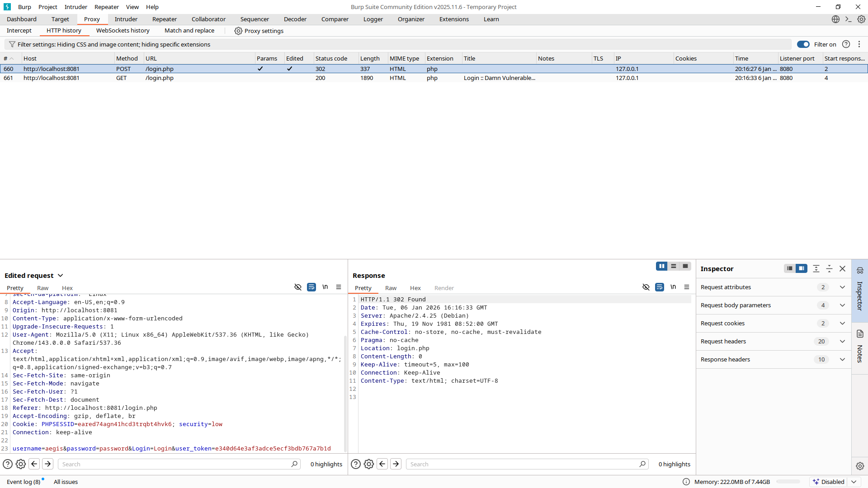Open the Response panel hamburger menu

pos(687,287)
